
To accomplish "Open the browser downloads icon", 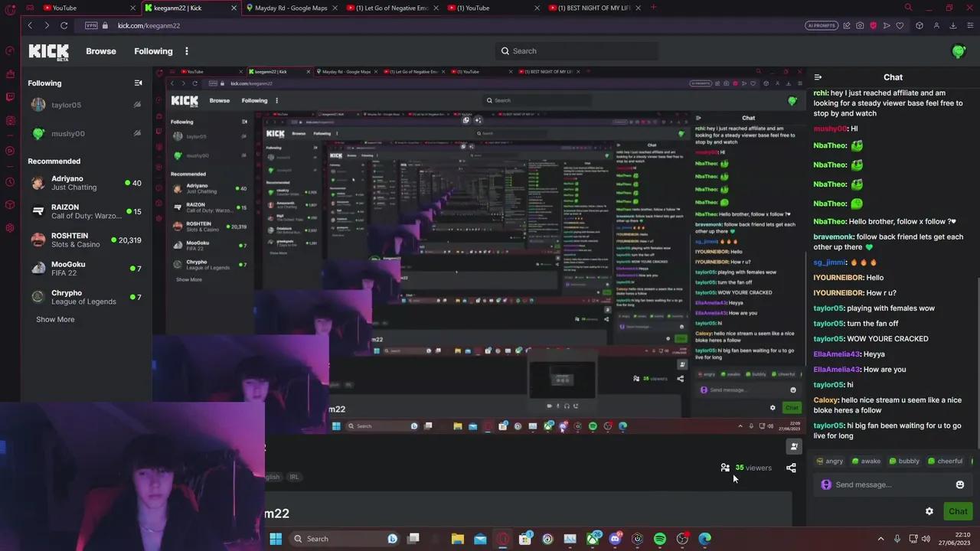I will point(953,25).
